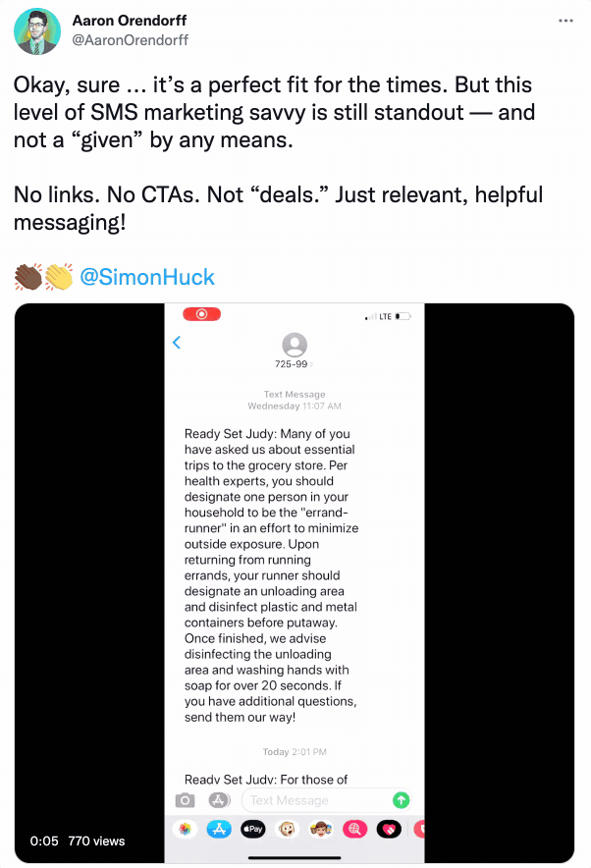
Task: Open the tweet's three-dot more menu
Action: (x=564, y=21)
